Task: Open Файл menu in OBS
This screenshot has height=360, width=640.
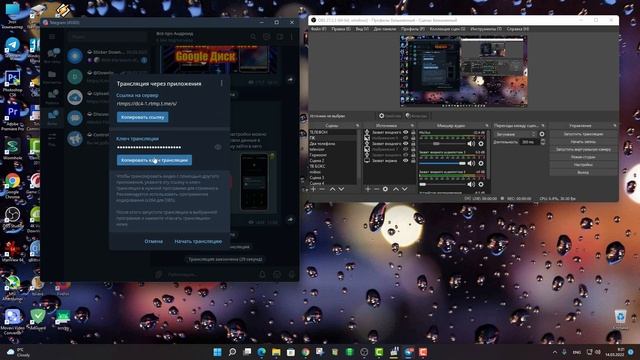Action: tap(318, 29)
